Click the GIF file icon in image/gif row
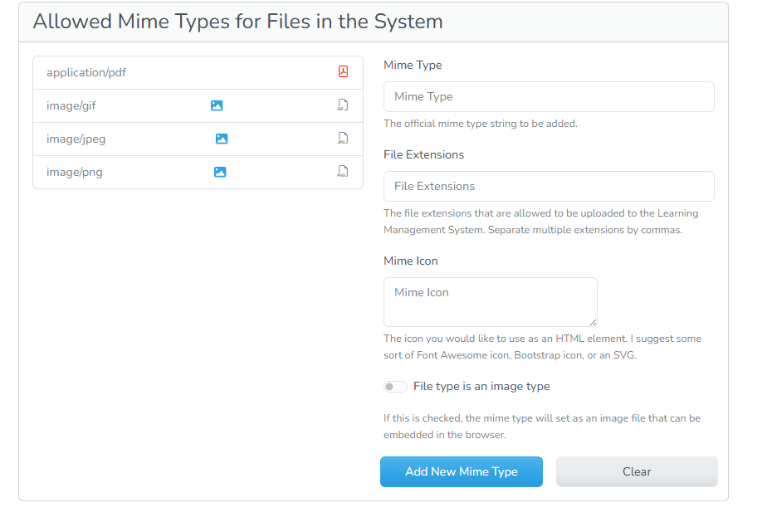This screenshot has width=767, height=532. tap(342, 105)
